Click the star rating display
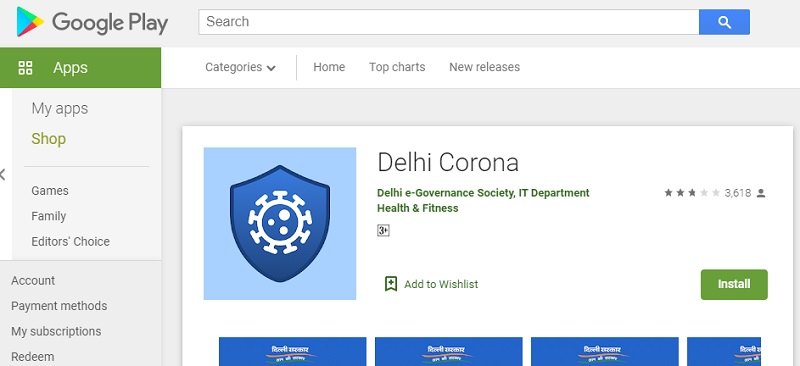Viewport: 800px width, 366px height. pyautogui.click(x=692, y=193)
